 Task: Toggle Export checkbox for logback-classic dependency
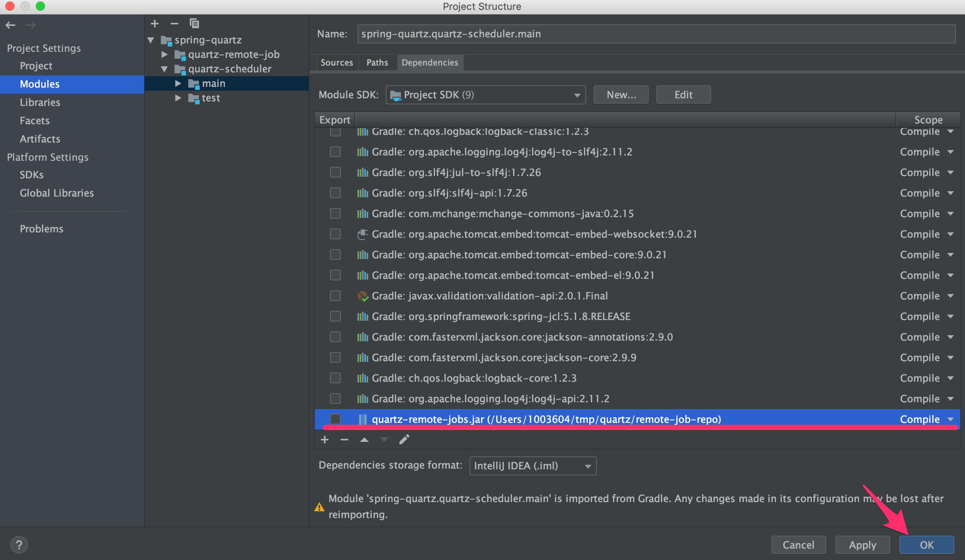[335, 131]
